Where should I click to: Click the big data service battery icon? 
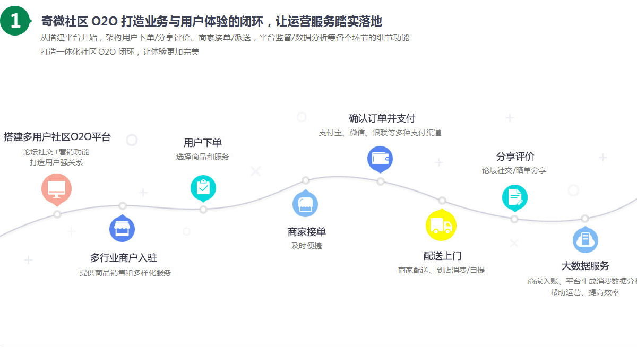[x=585, y=239]
